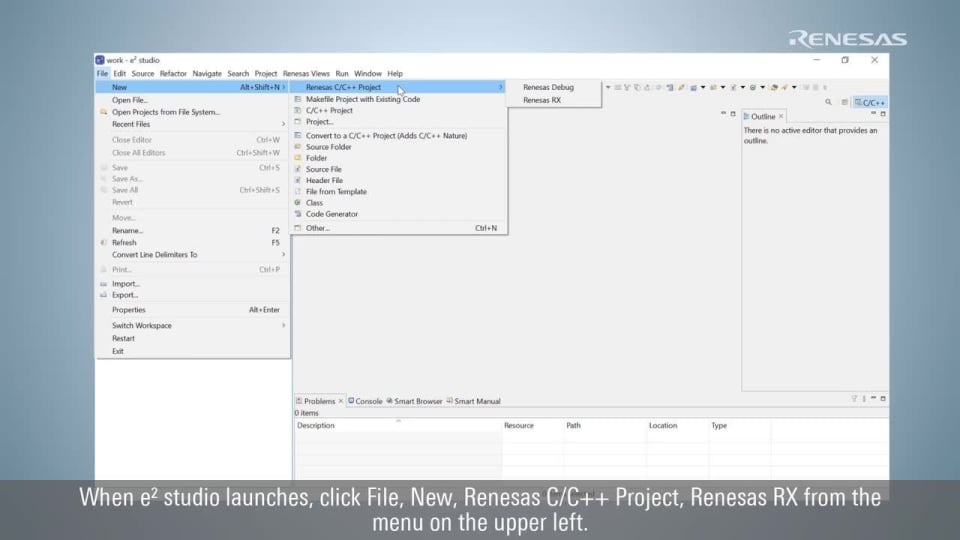This screenshot has height=540, width=960.
Task: Open the Problems view menu icon
Action: pos(864,399)
